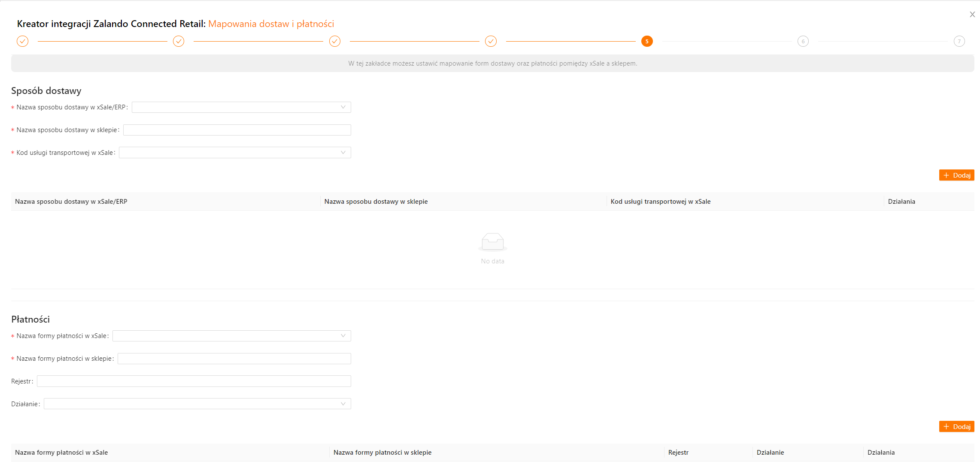Focus delivery method name in shop field
The image size is (980, 471).
click(x=237, y=130)
